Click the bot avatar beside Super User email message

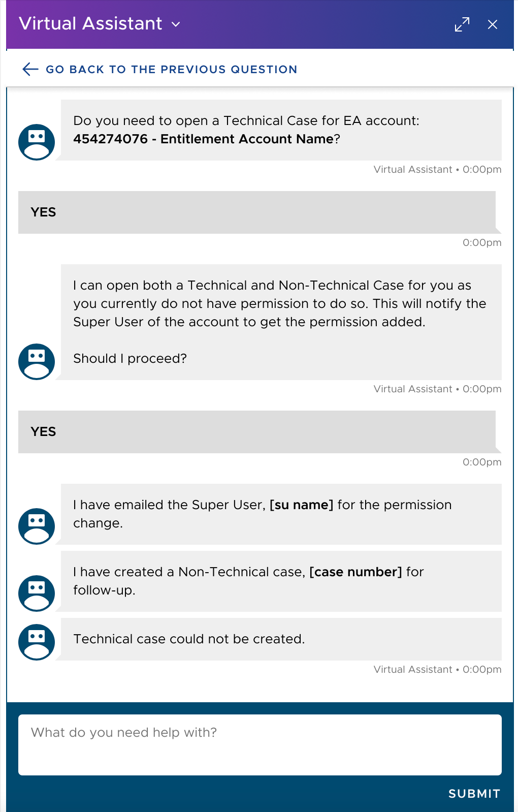(37, 526)
